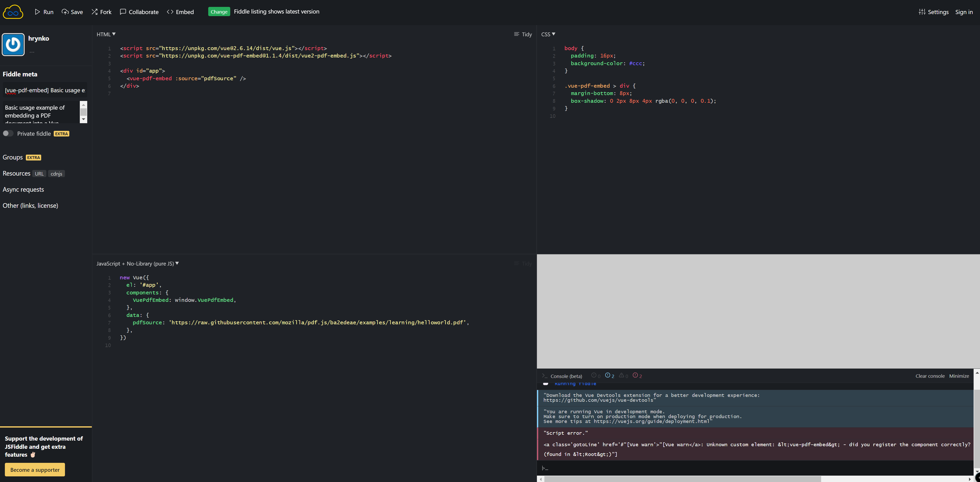This screenshot has width=980, height=482.
Task: Open the HTML panel dropdown
Action: click(106, 34)
